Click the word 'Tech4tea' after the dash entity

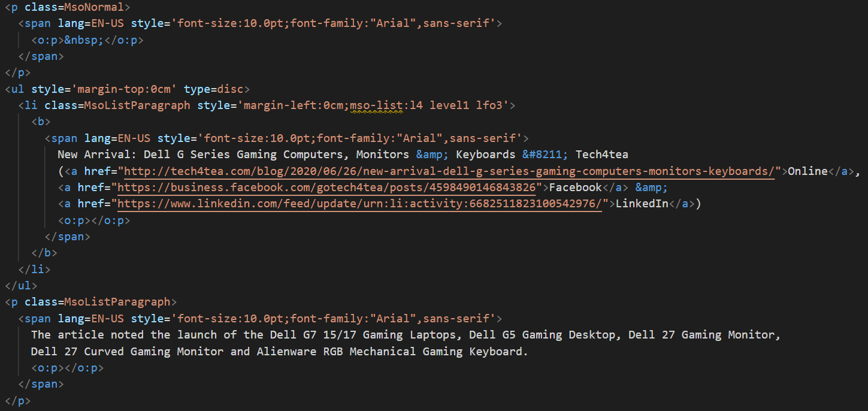click(x=602, y=155)
